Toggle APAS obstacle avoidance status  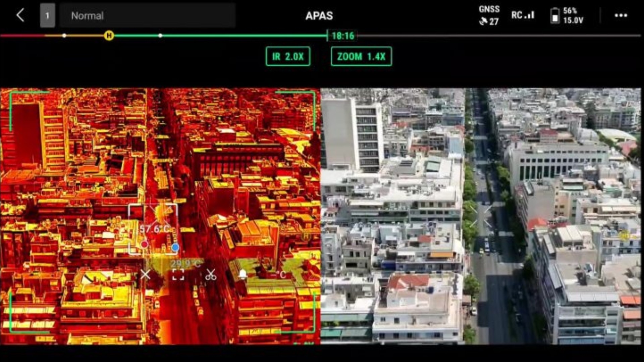pyautogui.click(x=319, y=16)
